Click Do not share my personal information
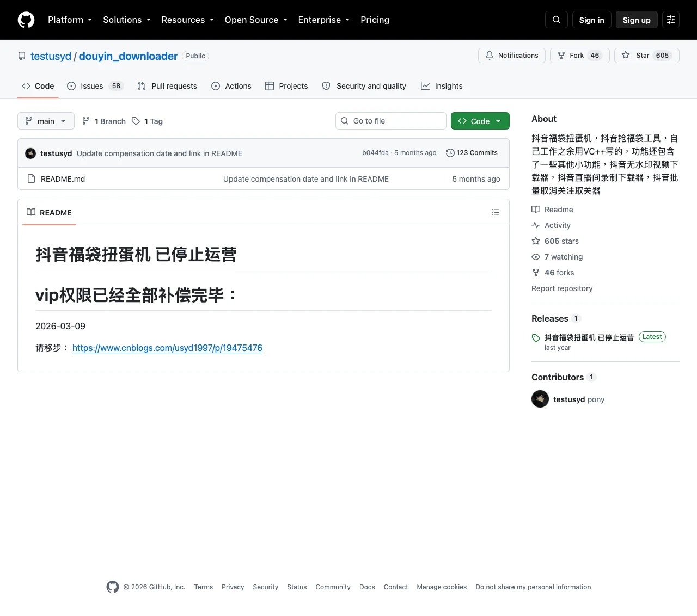Viewport: 697px width, 616px height. pos(533,587)
